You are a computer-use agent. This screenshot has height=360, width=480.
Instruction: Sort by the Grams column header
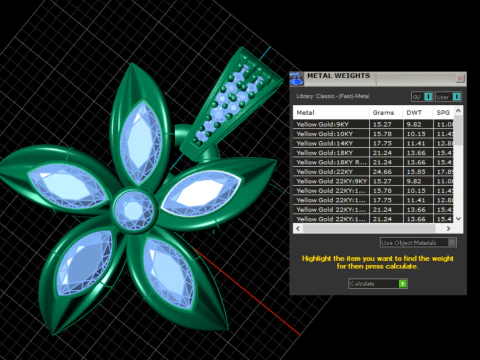(x=386, y=113)
